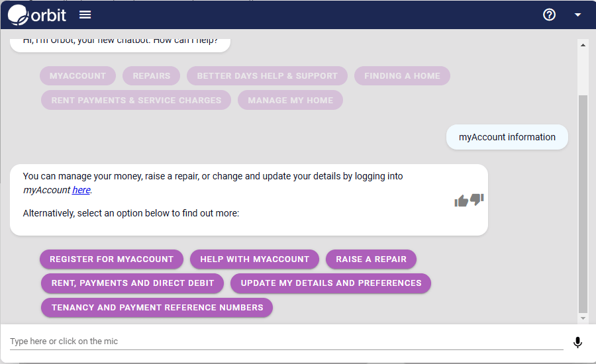596x364 pixels.
Task: Choose Help with MyAccount option
Action: tap(255, 259)
